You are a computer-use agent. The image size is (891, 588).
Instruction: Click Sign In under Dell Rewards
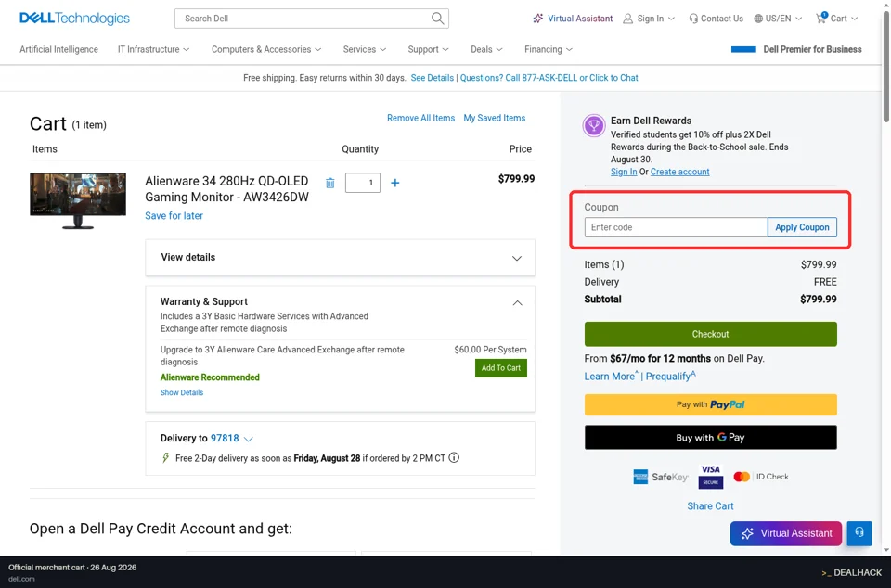click(624, 172)
